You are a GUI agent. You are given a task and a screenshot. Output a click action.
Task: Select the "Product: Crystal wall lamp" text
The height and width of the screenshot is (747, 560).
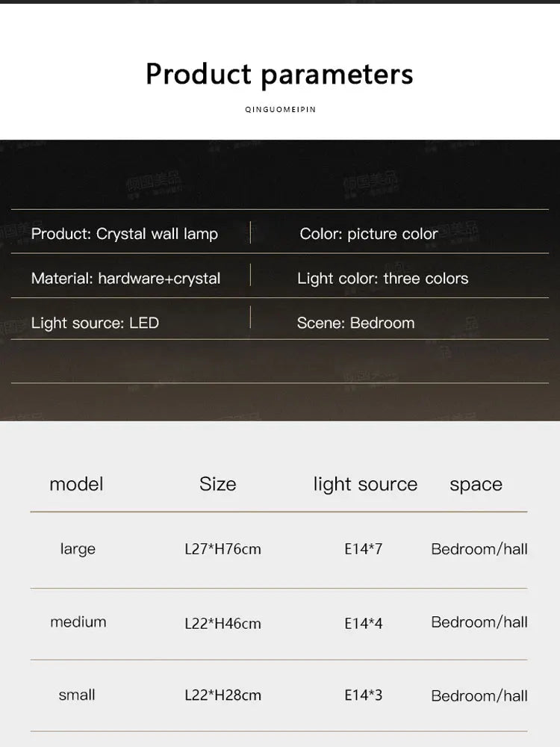[125, 234]
